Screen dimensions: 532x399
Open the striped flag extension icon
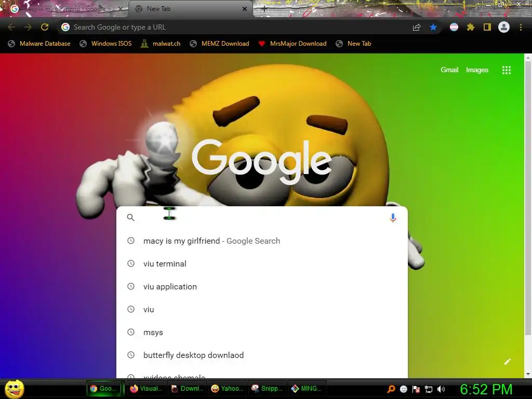(x=454, y=27)
